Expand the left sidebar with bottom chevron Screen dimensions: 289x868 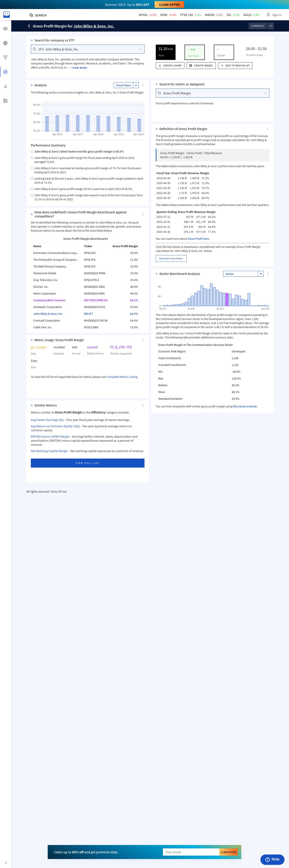tap(5, 863)
